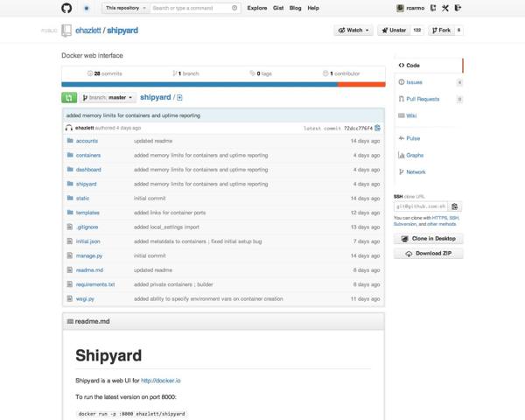
Task: Open the containers folder link
Action: 88,155
